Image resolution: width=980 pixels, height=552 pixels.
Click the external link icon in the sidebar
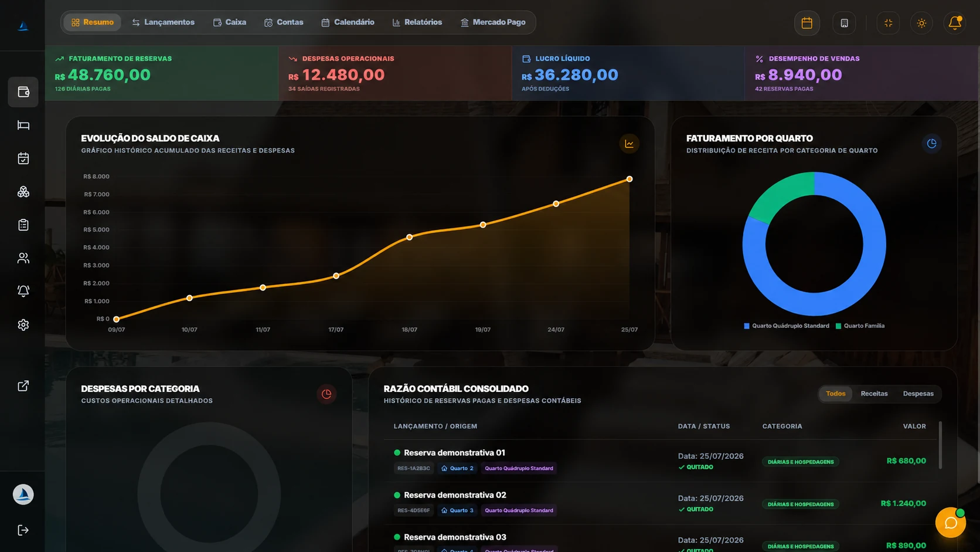tap(23, 386)
